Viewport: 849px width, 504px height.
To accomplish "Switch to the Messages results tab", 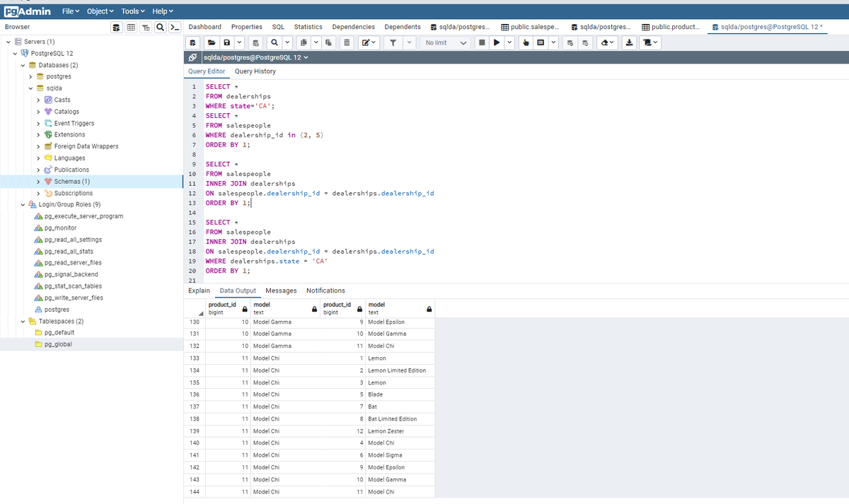I will click(281, 291).
